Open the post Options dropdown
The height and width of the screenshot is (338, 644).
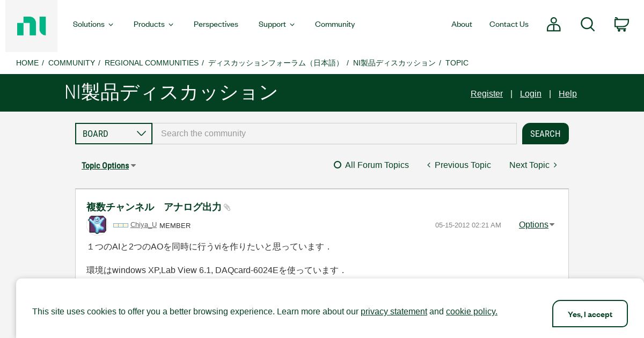click(537, 224)
